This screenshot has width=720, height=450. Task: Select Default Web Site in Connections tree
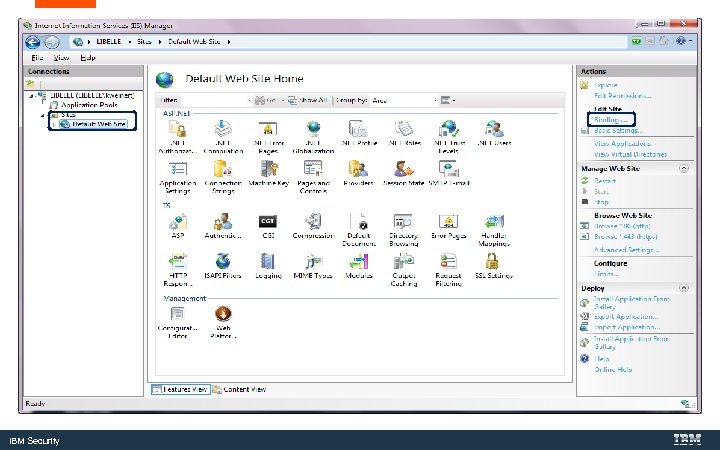click(x=98, y=124)
